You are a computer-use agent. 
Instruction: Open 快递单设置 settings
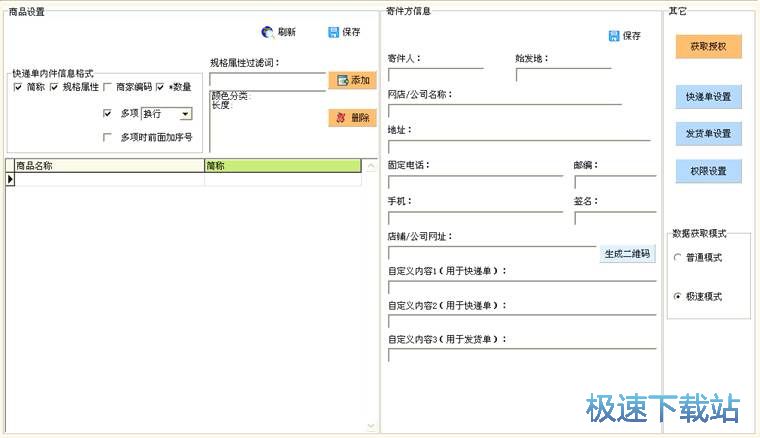(708, 97)
